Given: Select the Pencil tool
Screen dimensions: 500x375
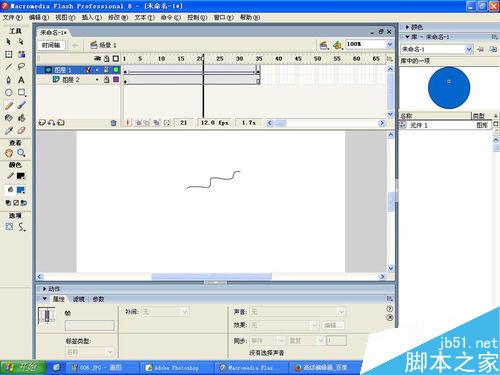Looking at the screenshot, I should point(9,105).
